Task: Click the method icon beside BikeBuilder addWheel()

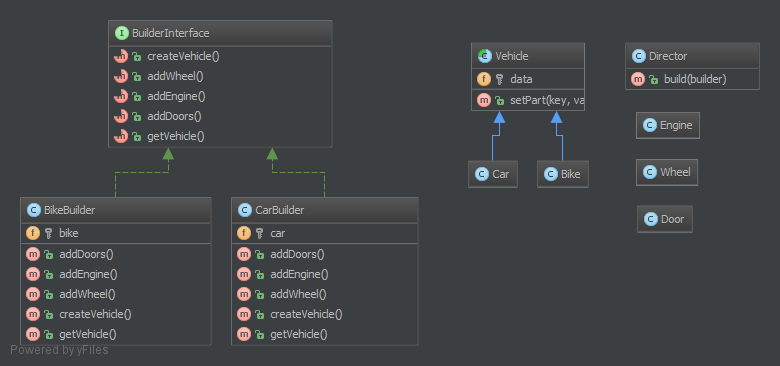Action: pyautogui.click(x=33, y=294)
